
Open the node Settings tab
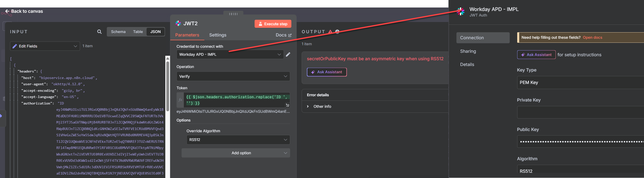tap(218, 35)
